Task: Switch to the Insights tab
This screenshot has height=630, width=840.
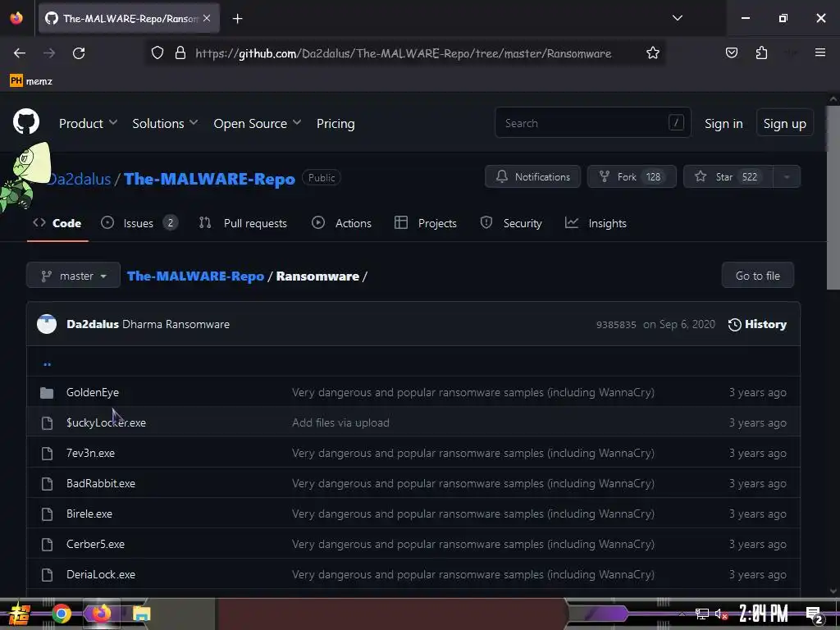Action: point(596,223)
